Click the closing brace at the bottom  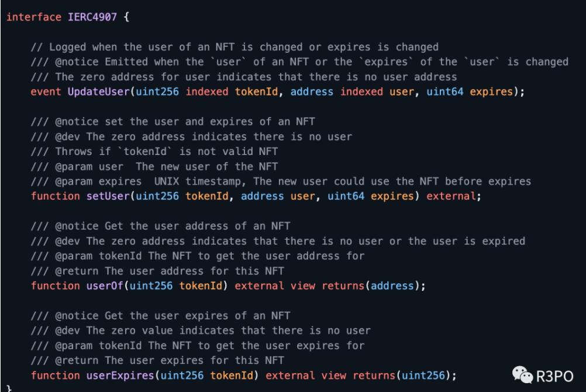point(9,388)
